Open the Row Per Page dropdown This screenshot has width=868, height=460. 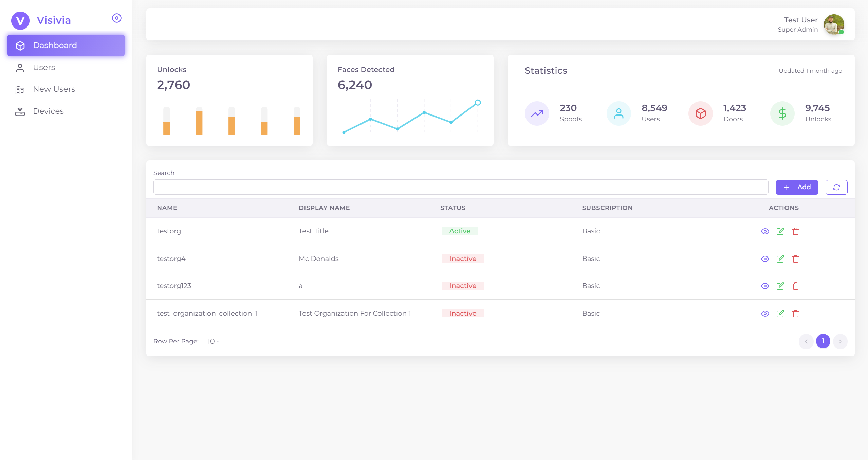(213, 341)
